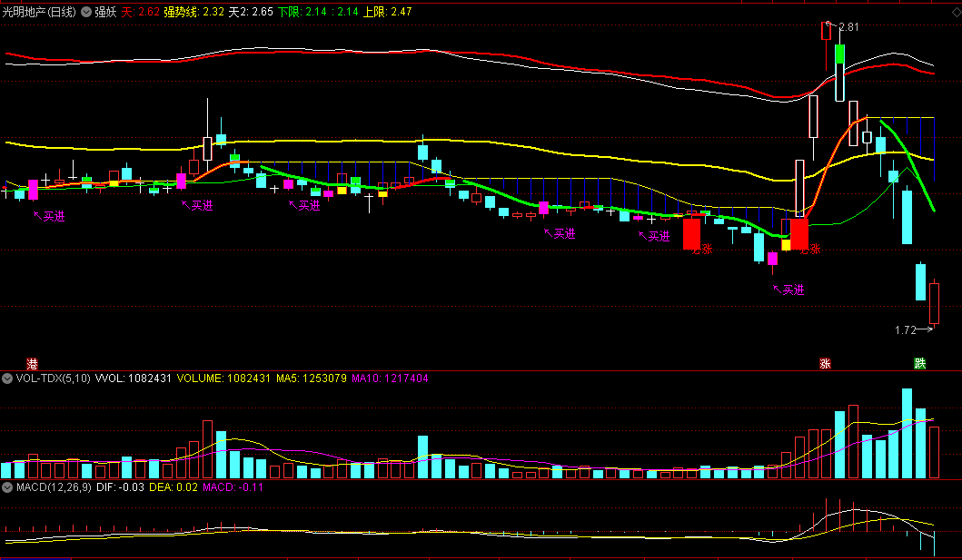This screenshot has width=962, height=560.
Task: Click the DEA: 0.02 value
Action: point(174,487)
